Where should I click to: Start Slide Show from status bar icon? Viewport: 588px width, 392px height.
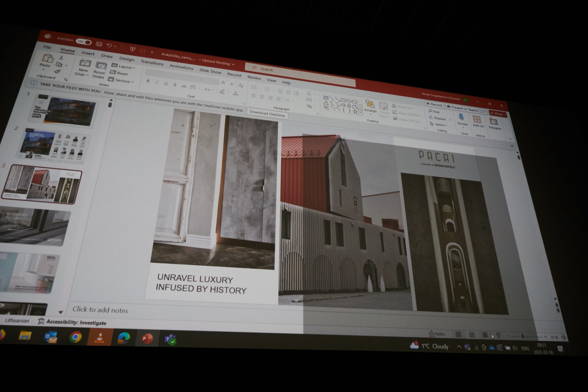coord(498,336)
